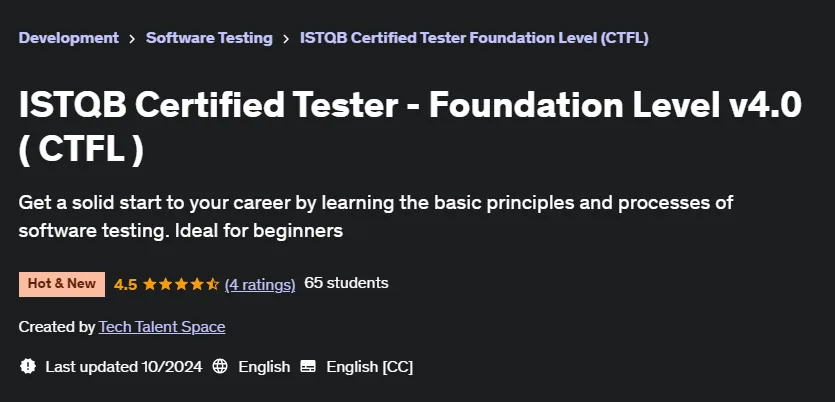Go to Software Testing category breadcrumb
The height and width of the screenshot is (402, 835).
tap(209, 38)
